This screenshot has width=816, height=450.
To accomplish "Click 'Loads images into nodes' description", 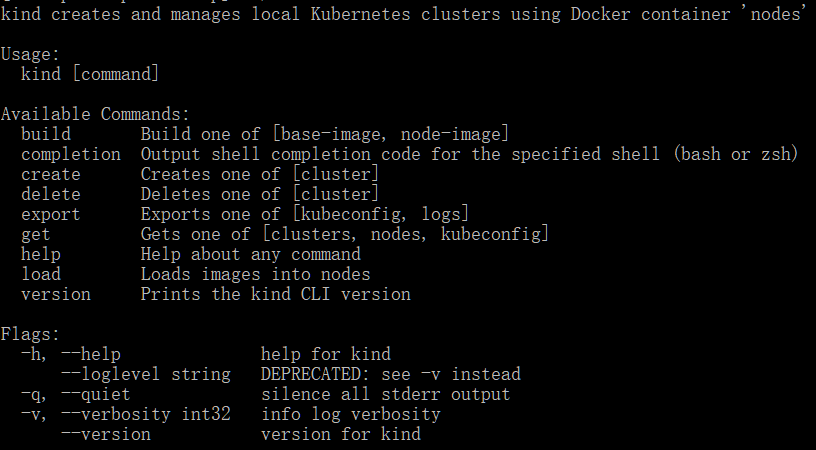I will tap(256, 274).
